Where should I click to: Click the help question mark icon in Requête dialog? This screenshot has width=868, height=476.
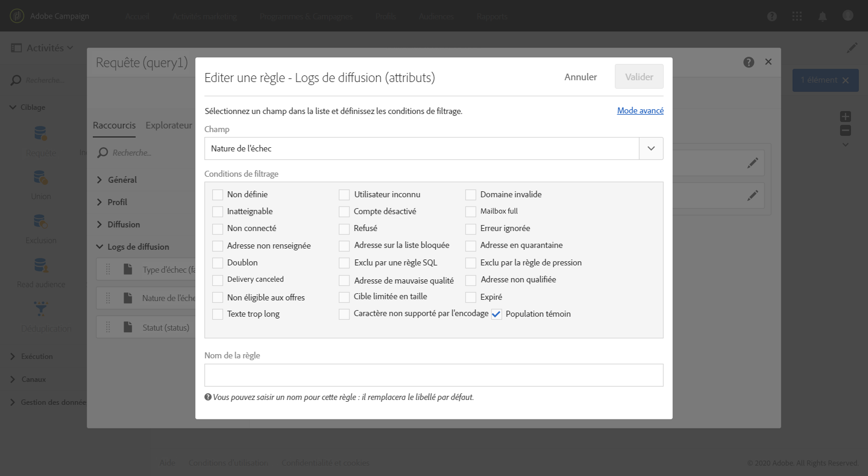(x=749, y=62)
